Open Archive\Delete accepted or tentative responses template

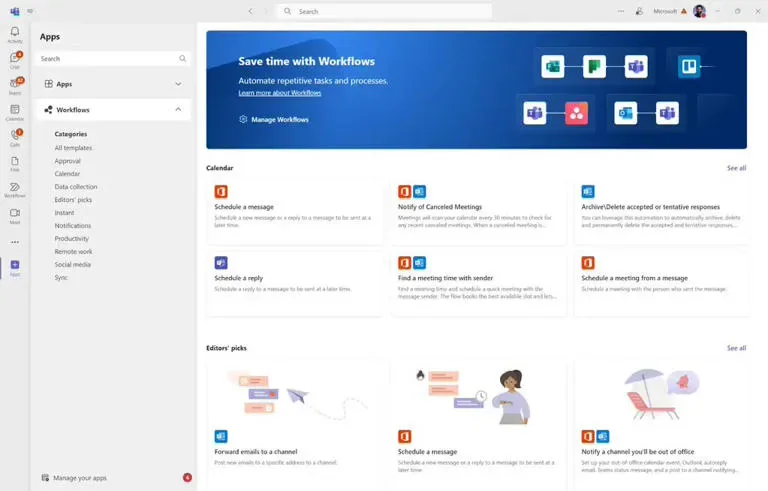tap(662, 212)
